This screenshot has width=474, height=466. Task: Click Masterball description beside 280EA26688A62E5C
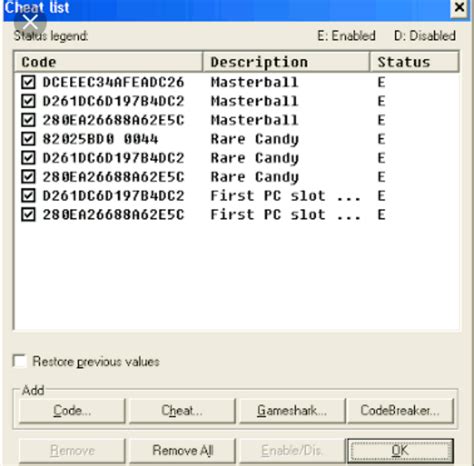(254, 120)
